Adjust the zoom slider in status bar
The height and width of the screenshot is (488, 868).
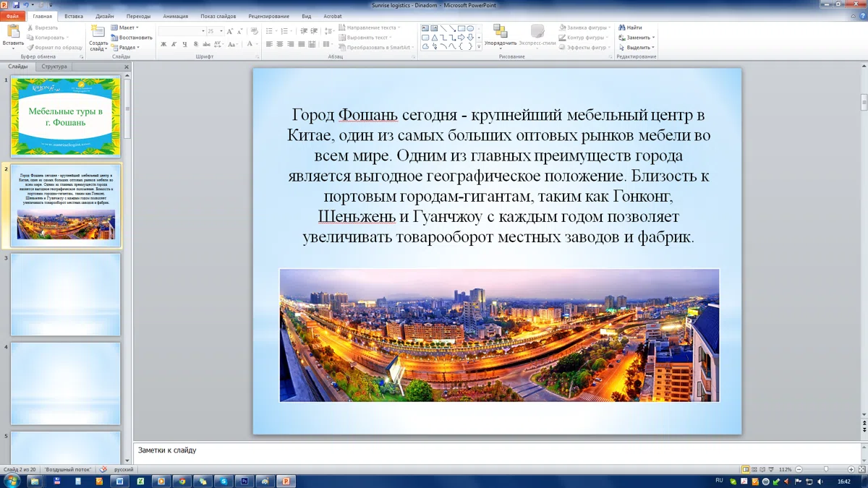tap(826, 469)
